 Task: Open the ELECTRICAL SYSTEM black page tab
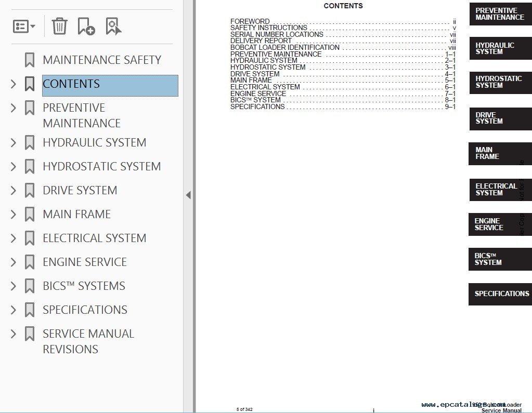tap(499, 190)
